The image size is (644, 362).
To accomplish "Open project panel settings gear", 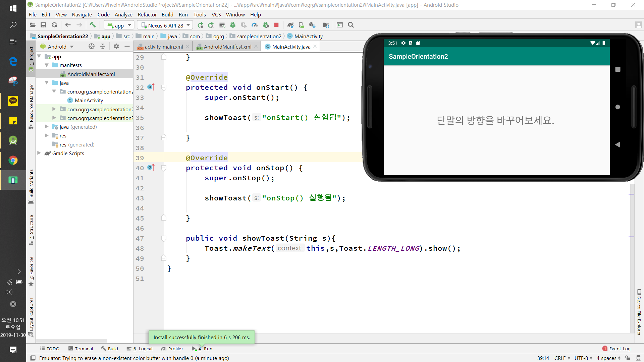I will click(x=116, y=47).
